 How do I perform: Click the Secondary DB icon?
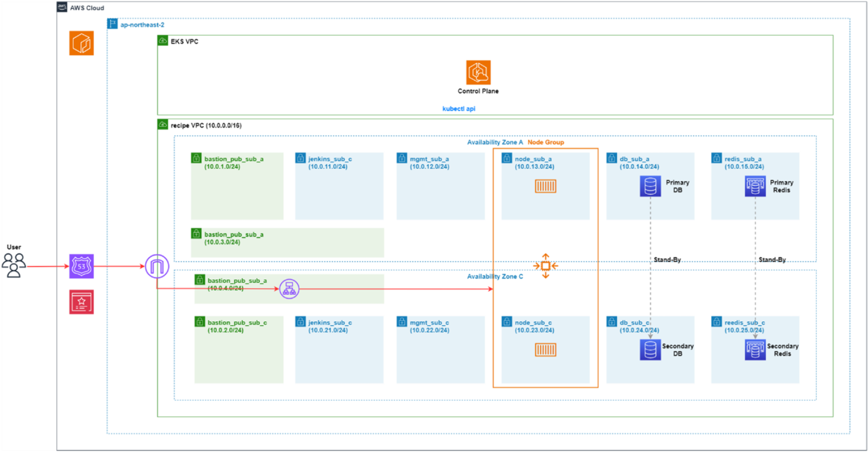tap(650, 350)
